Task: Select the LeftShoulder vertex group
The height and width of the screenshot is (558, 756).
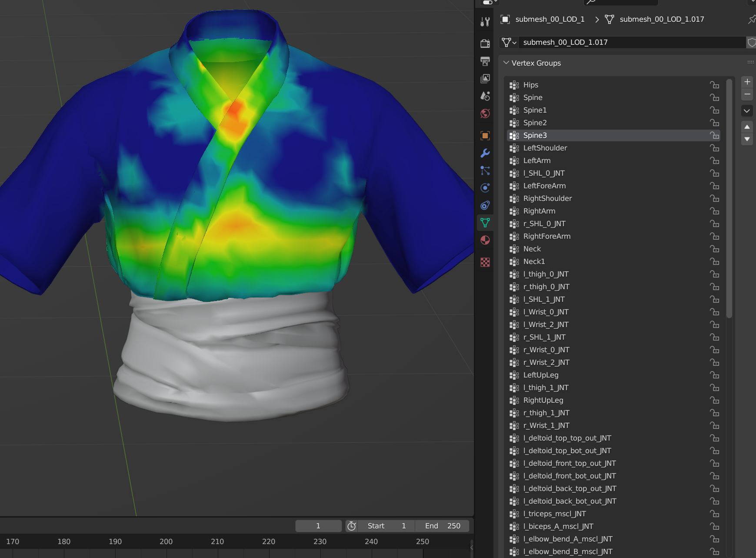Action: point(545,148)
